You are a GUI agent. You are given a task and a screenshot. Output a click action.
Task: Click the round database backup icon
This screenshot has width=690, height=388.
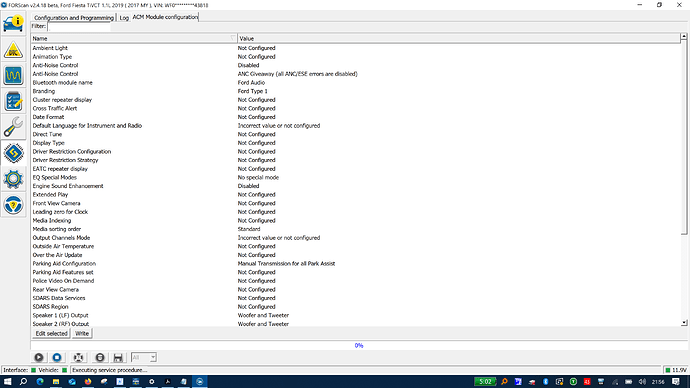pos(100,357)
